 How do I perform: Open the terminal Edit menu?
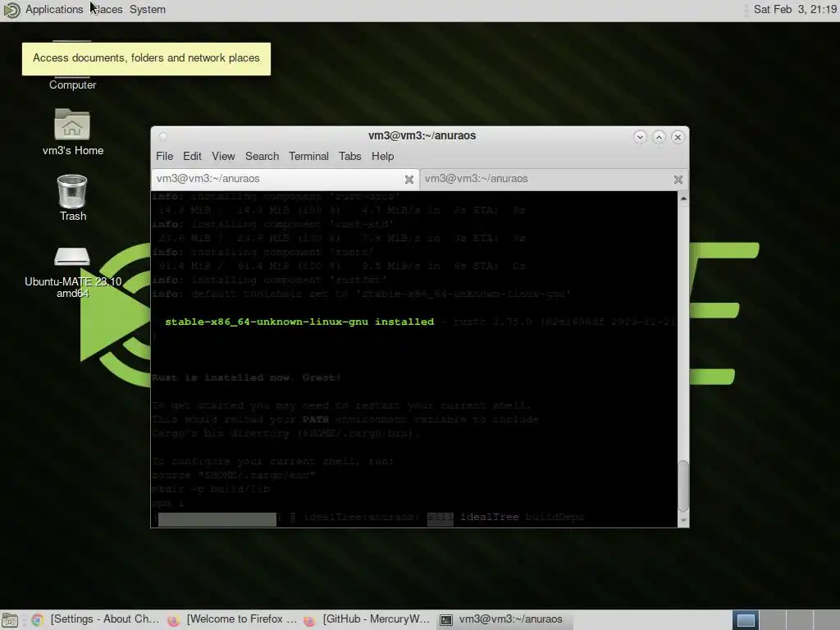pyautogui.click(x=192, y=156)
